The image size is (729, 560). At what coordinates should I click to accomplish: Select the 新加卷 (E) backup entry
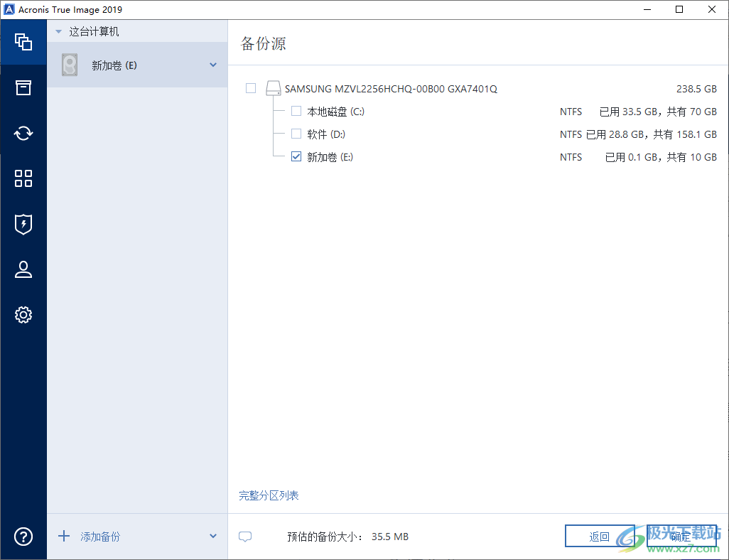137,65
